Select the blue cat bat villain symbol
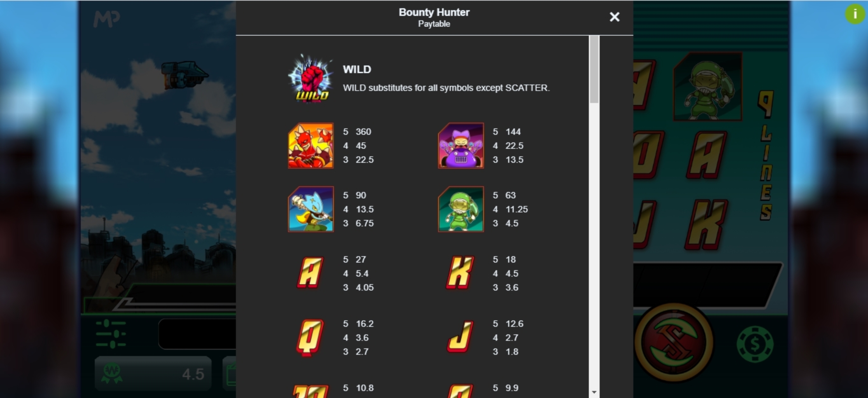 (x=311, y=209)
